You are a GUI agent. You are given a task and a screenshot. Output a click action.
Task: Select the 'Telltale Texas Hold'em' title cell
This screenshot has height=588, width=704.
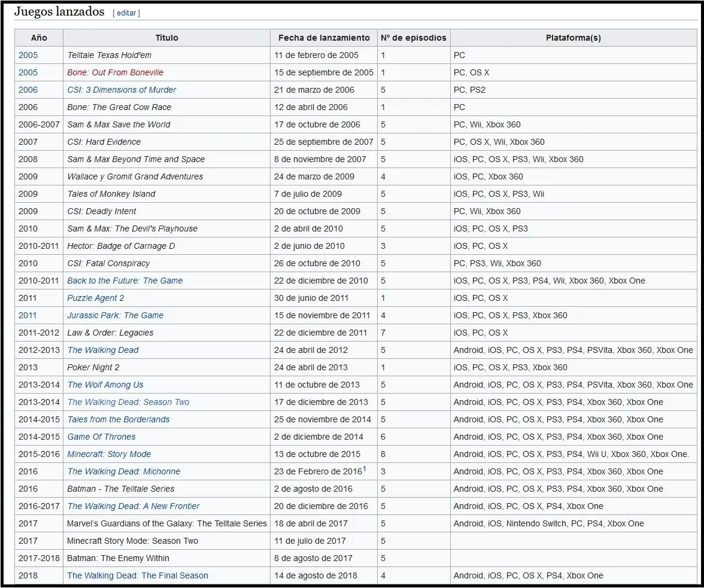point(166,55)
